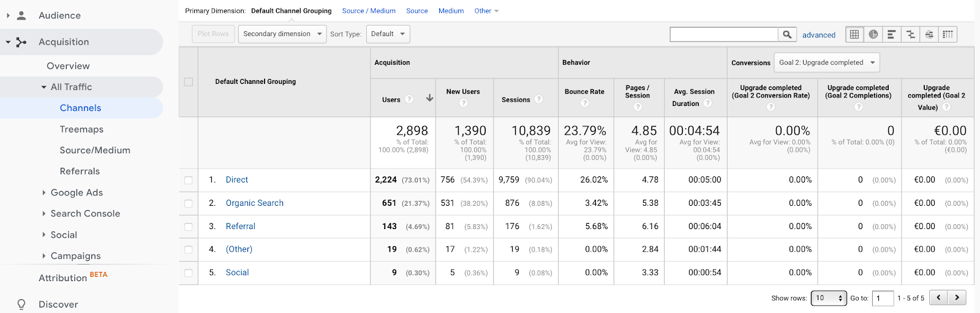Select the comparison view icon
The width and height of the screenshot is (980, 313).
[911, 34]
